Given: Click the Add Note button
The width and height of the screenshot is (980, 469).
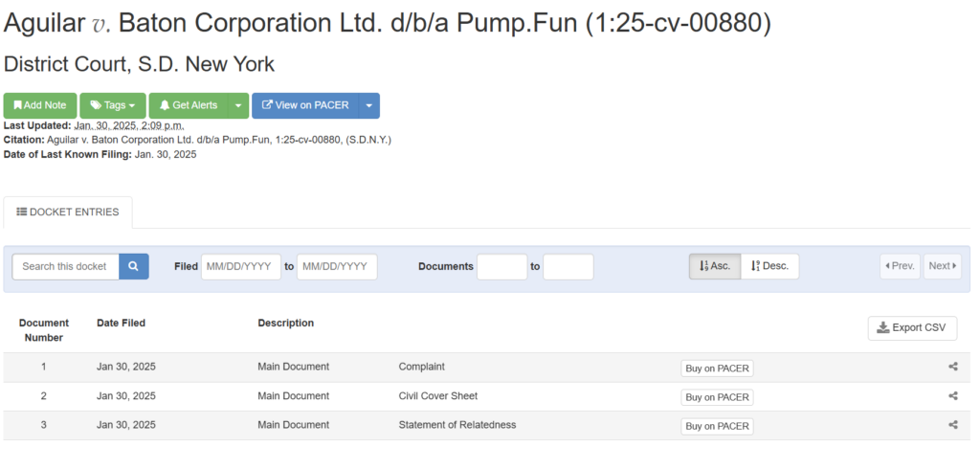Looking at the screenshot, I should (40, 105).
